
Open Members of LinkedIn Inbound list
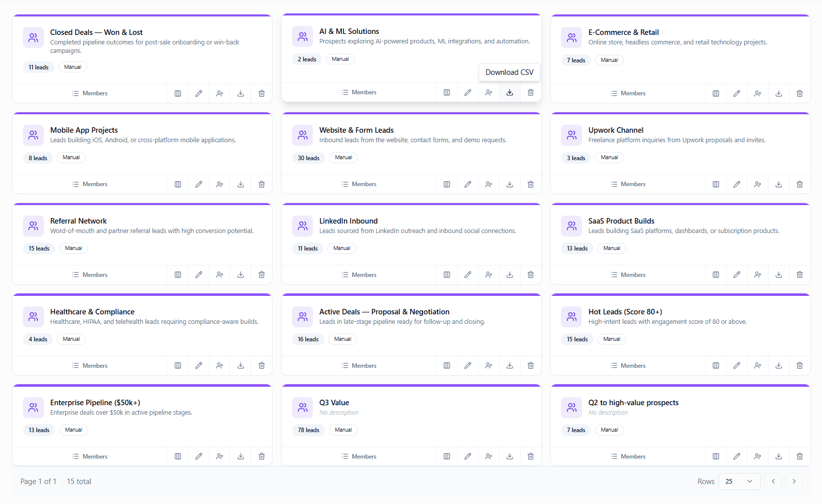359,275
